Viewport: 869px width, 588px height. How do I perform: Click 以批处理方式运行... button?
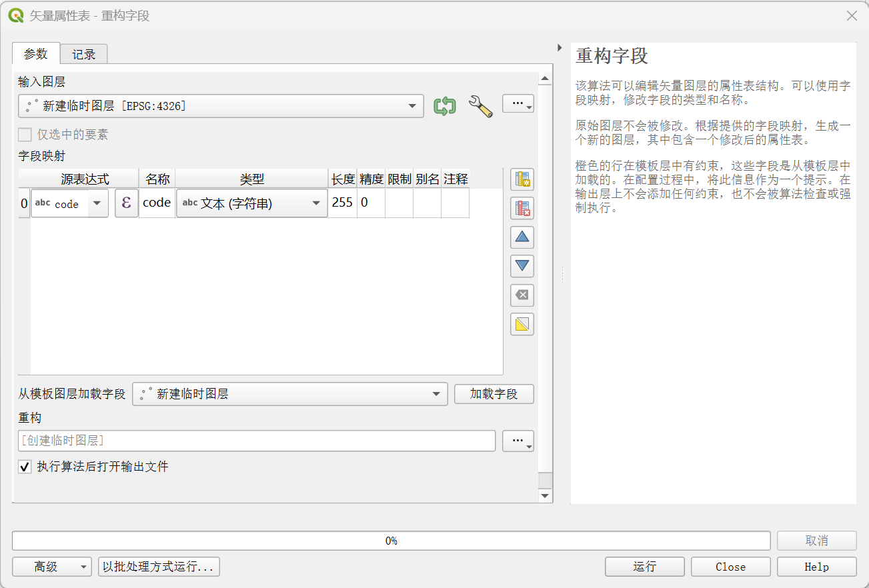159,567
